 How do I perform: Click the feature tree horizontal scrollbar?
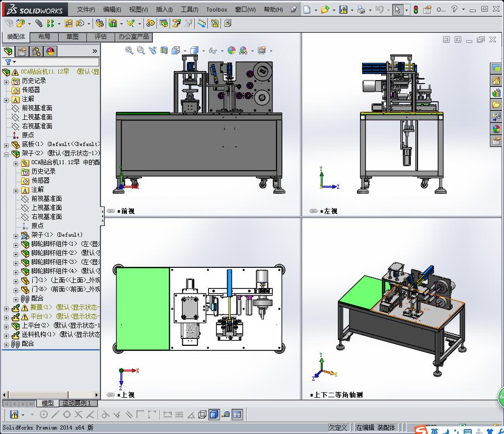51,395
